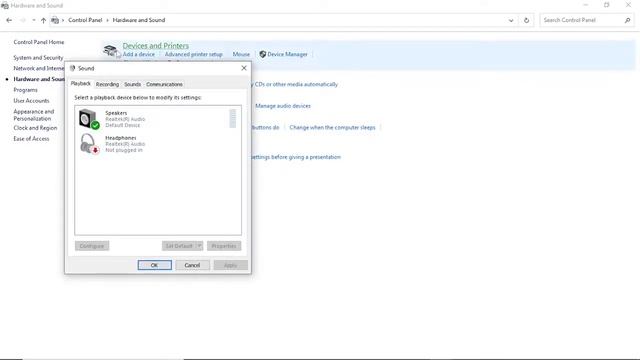Confirm with OK in Sound dialog
The height and width of the screenshot is (360, 640).
155,265
